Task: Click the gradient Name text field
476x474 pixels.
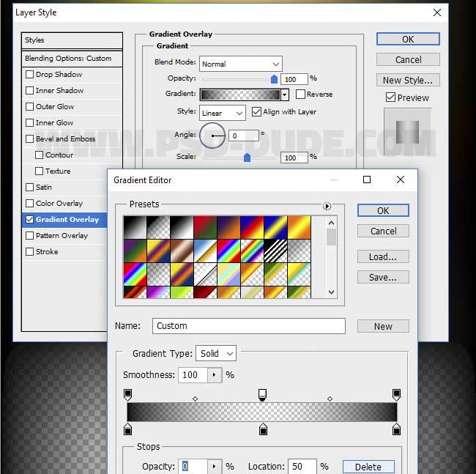Action: (x=248, y=326)
